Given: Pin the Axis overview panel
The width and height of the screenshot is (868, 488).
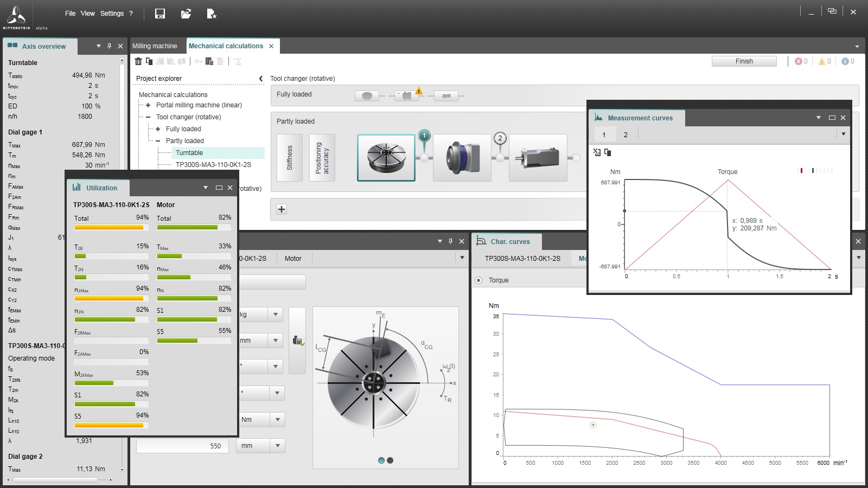Looking at the screenshot, I should (x=109, y=46).
